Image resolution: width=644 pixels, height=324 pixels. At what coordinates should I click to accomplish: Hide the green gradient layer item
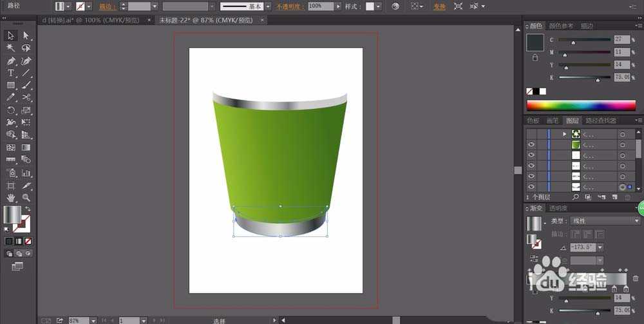pos(532,145)
